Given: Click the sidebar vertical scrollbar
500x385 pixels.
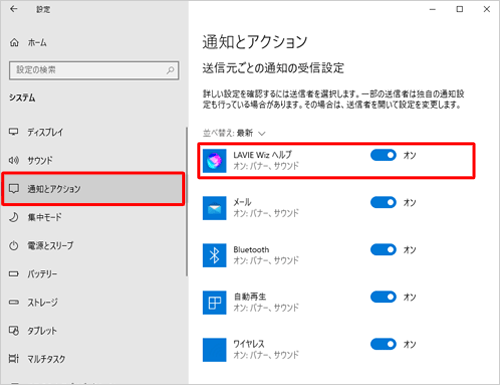Looking at the screenshot, I should click(187, 201).
